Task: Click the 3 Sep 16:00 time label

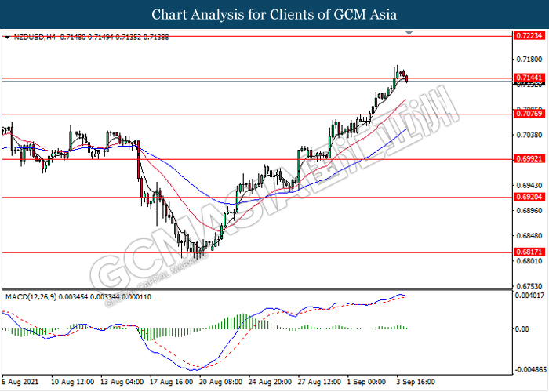Action: [x=416, y=382]
